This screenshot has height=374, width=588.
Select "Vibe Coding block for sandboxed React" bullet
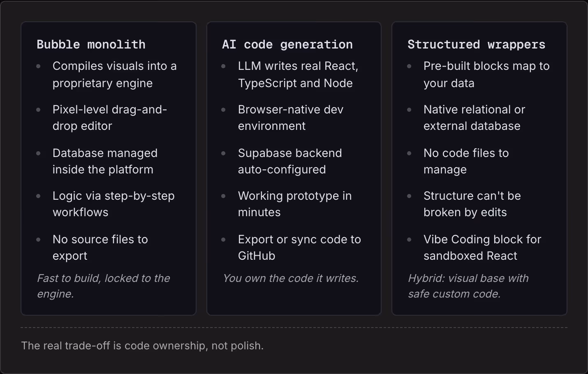pyautogui.click(x=482, y=247)
